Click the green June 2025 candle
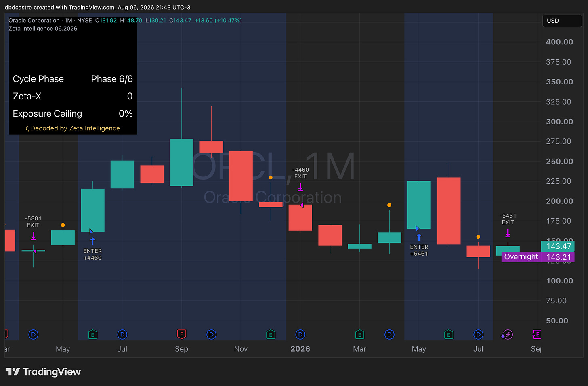The height and width of the screenshot is (386, 588). point(92,210)
